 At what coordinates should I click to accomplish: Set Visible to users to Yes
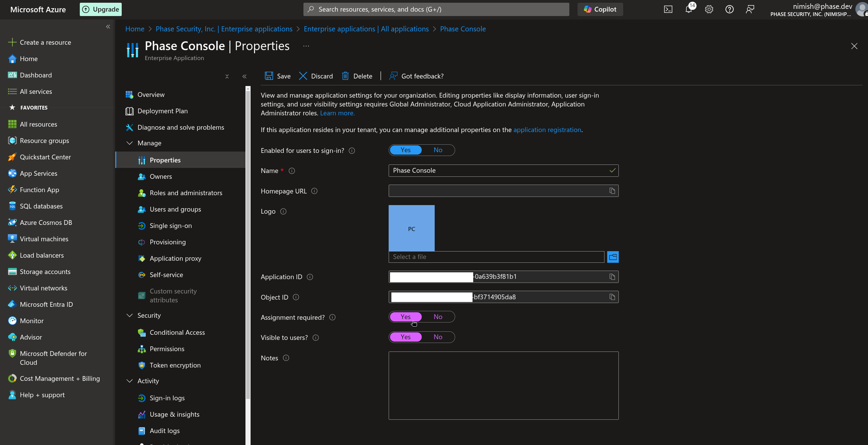pyautogui.click(x=406, y=337)
